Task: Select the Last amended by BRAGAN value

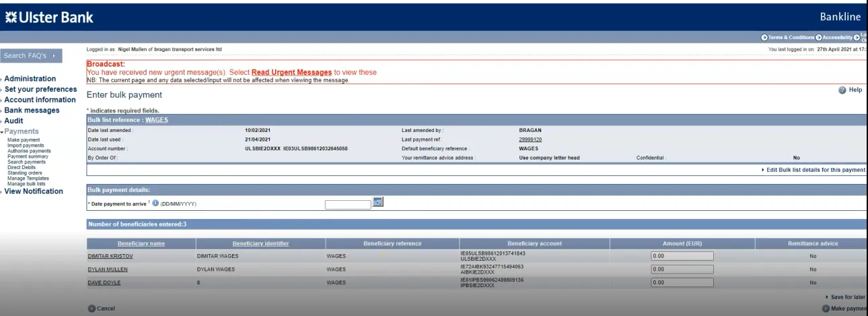Action: (530, 130)
